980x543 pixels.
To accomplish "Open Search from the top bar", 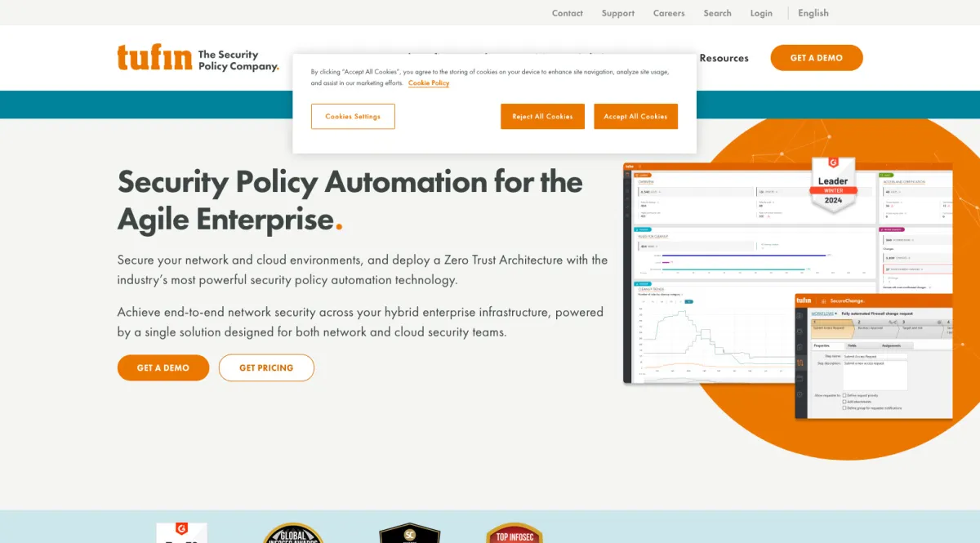I will point(718,13).
